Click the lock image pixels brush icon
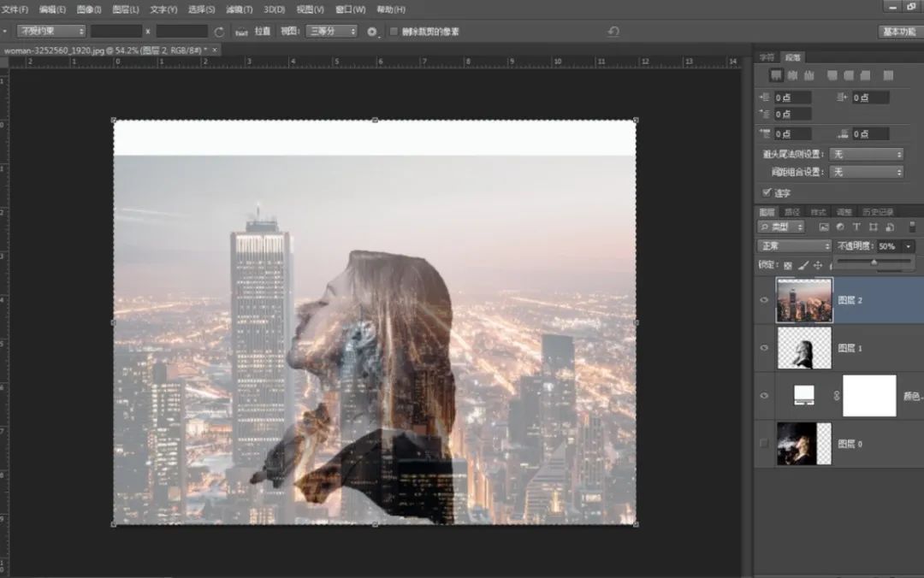924x578 pixels. coord(803,266)
